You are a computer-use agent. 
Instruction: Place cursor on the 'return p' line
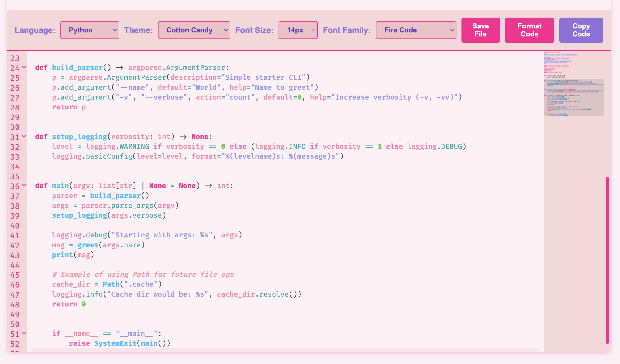click(69, 107)
